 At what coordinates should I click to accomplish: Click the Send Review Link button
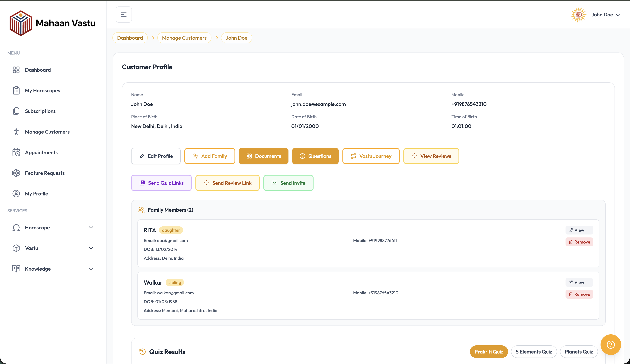[227, 183]
